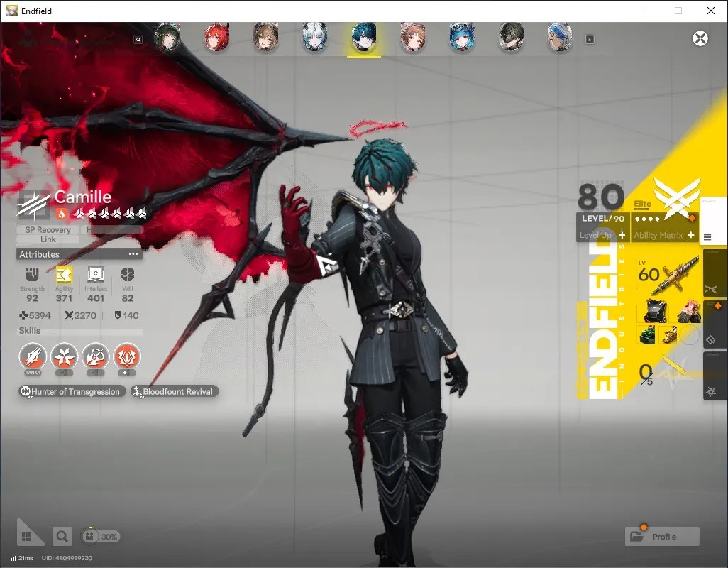
Task: Select the dark green masked operator portrait
Action: pos(511,37)
